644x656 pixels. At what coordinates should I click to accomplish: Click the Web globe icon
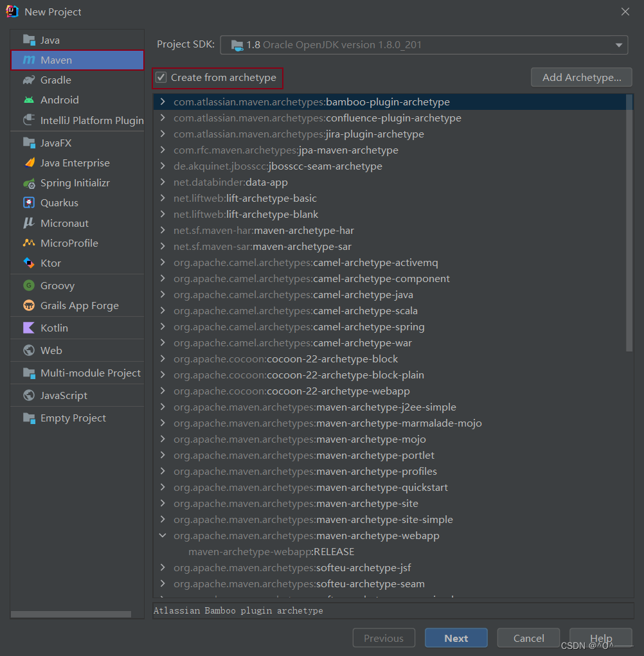[x=29, y=351]
